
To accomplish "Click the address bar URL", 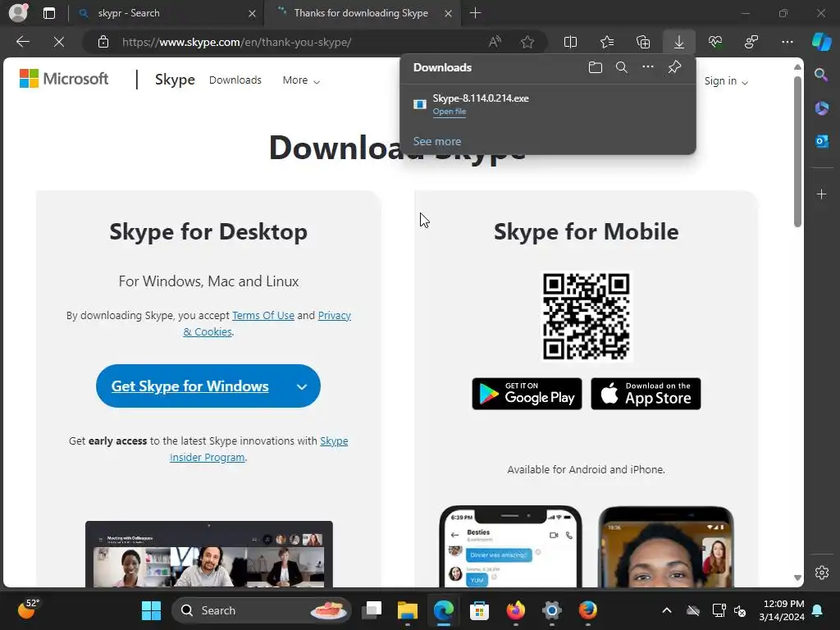I will coord(236,42).
